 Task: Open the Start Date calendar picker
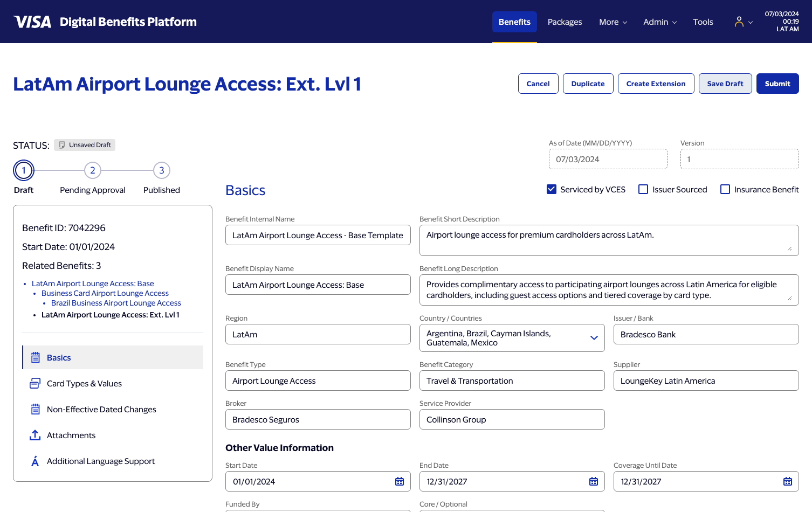[400, 481]
